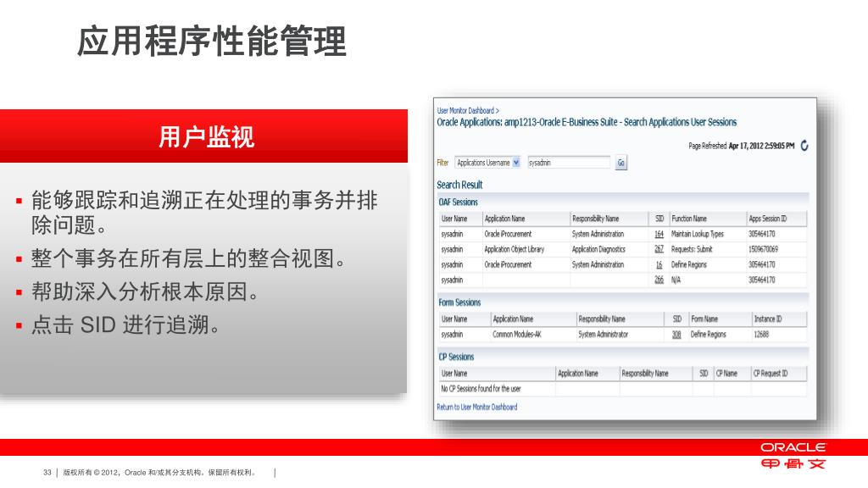Click session ID 1509670069
The width and height of the screenshot is (868, 488).
tap(764, 250)
